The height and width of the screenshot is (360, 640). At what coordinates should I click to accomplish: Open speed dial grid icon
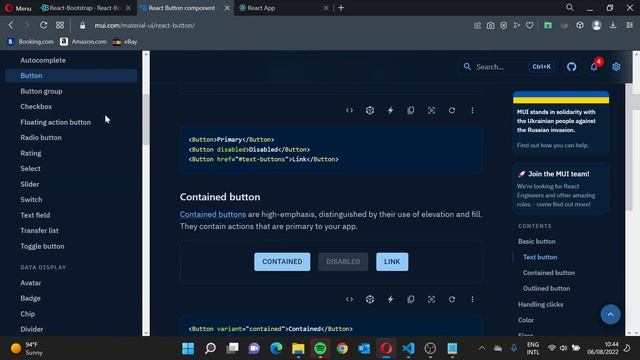(x=60, y=25)
